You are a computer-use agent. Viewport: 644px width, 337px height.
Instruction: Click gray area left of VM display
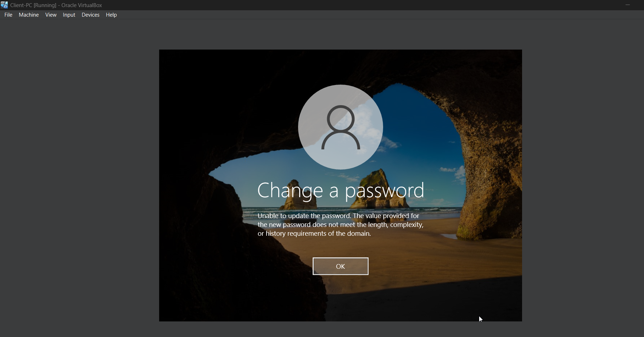click(x=80, y=177)
